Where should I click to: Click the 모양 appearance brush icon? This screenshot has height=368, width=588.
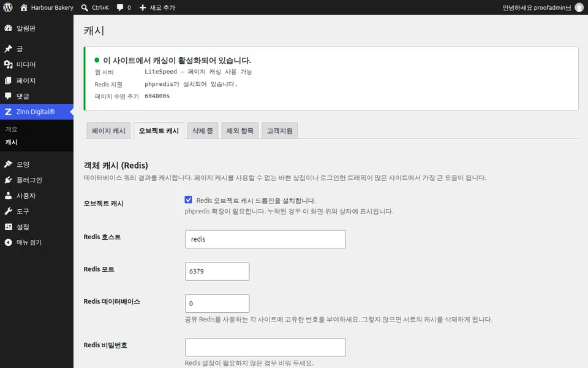tap(8, 164)
